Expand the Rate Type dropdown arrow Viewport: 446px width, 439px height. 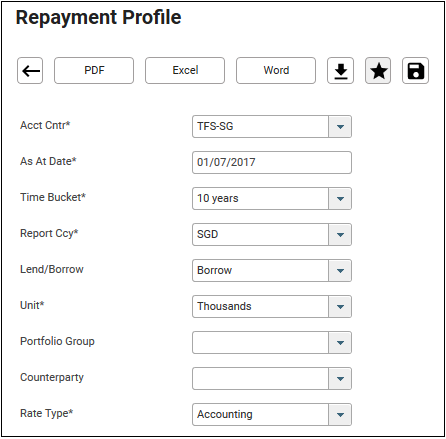click(340, 415)
